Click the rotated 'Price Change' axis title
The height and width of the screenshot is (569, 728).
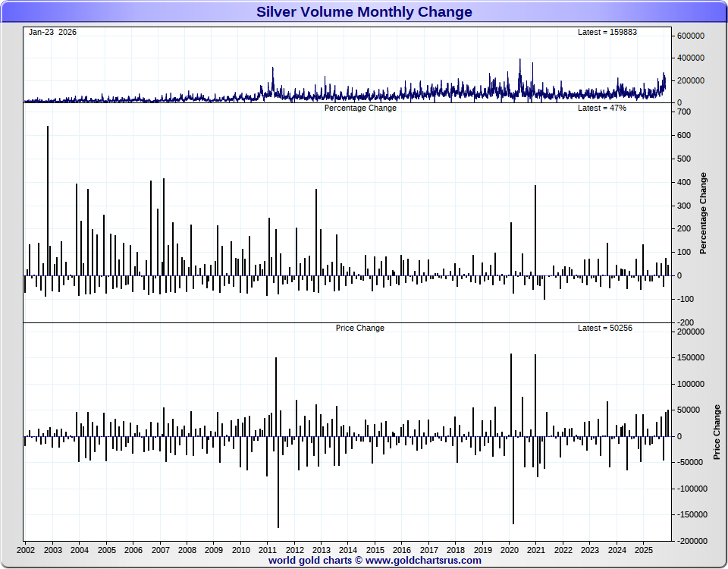pyautogui.click(x=717, y=432)
